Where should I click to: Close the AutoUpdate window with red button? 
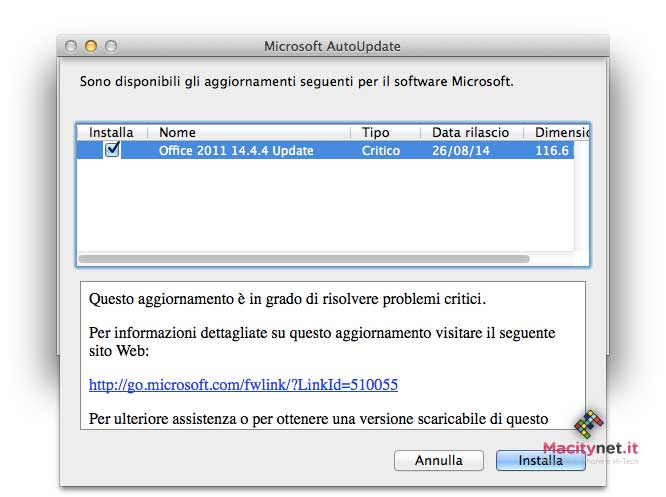point(71,46)
